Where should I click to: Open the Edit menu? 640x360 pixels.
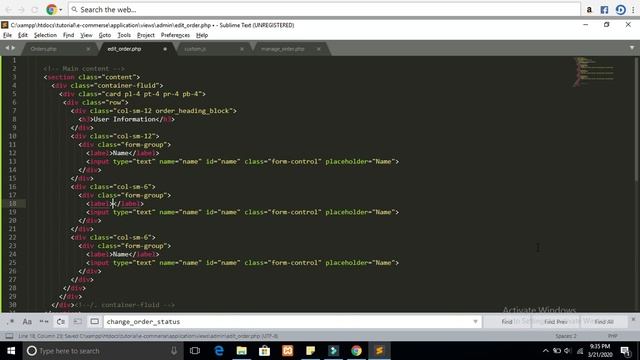23,35
